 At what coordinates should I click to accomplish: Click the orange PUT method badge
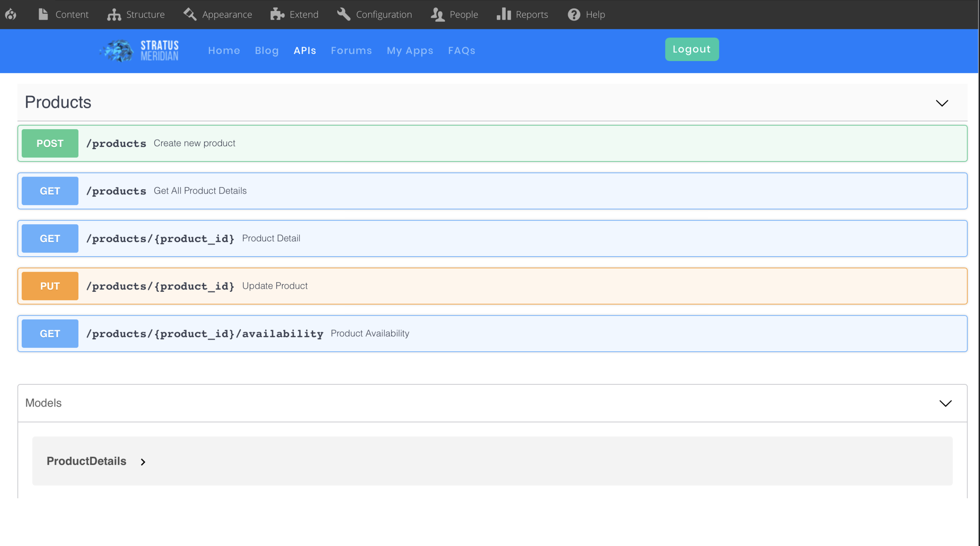point(50,286)
